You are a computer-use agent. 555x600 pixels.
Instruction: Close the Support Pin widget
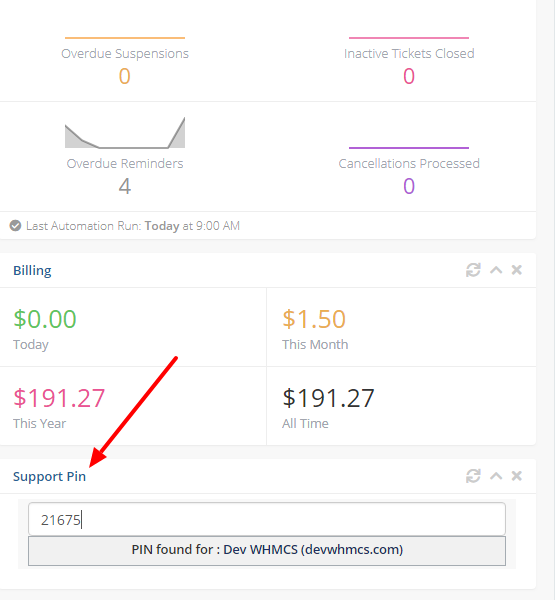(517, 476)
